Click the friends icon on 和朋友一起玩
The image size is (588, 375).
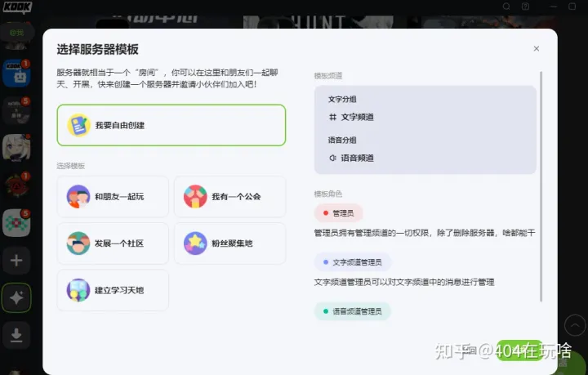tap(78, 197)
